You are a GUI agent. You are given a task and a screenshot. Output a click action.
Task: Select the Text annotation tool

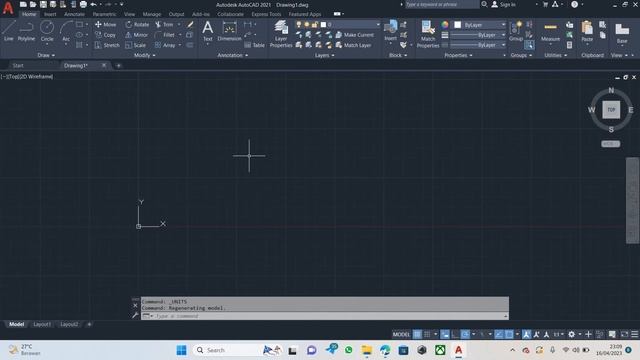point(207,31)
